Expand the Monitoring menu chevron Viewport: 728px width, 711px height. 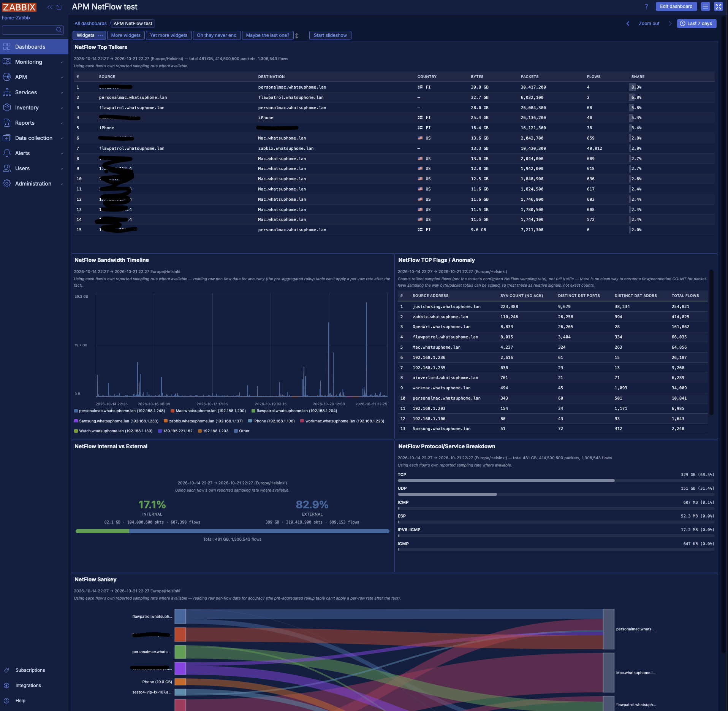[x=62, y=62]
